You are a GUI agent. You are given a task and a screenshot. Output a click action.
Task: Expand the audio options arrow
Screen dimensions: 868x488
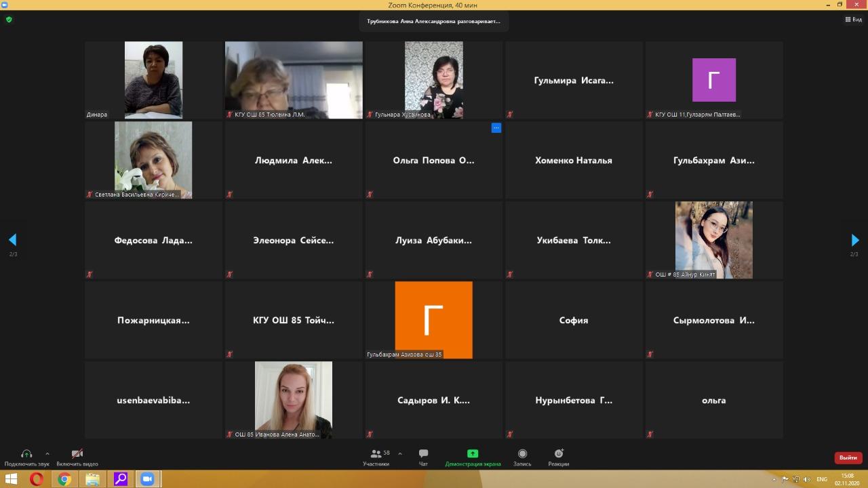point(47,453)
